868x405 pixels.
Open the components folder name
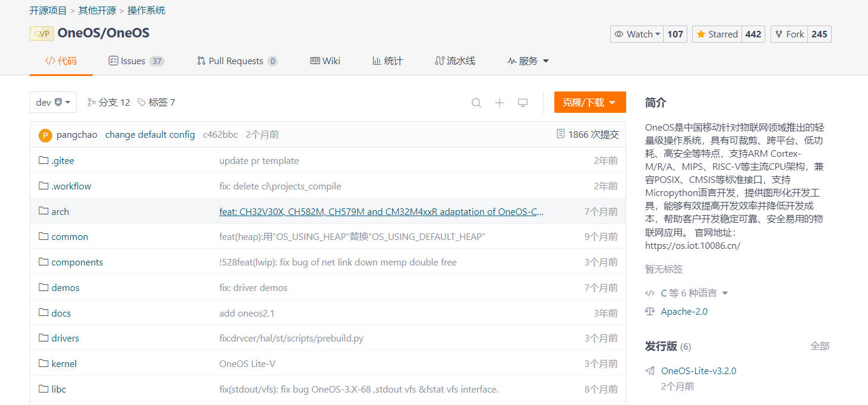(77, 262)
